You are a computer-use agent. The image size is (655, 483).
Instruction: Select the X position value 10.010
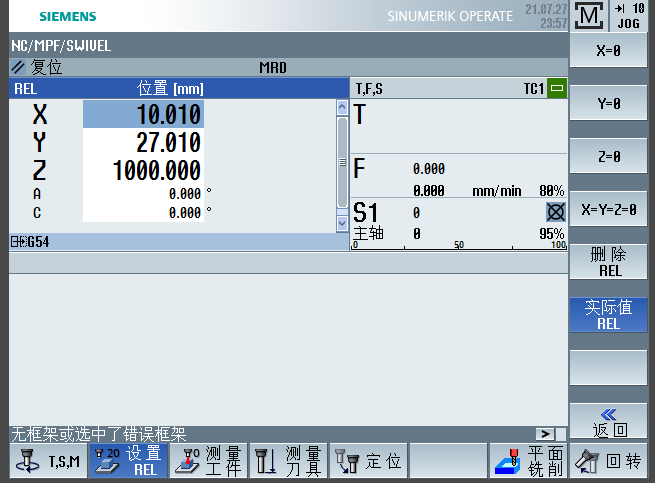coord(143,114)
